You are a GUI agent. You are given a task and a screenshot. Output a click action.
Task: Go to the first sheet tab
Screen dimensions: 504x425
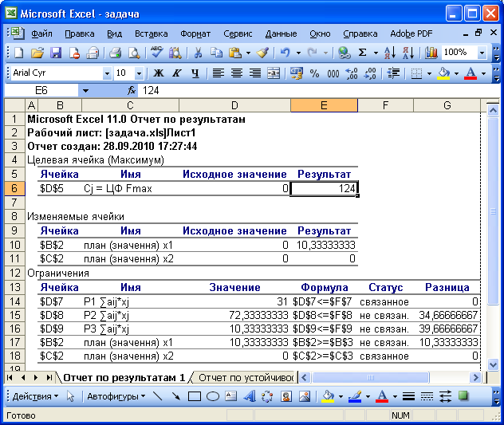[x=10, y=377]
